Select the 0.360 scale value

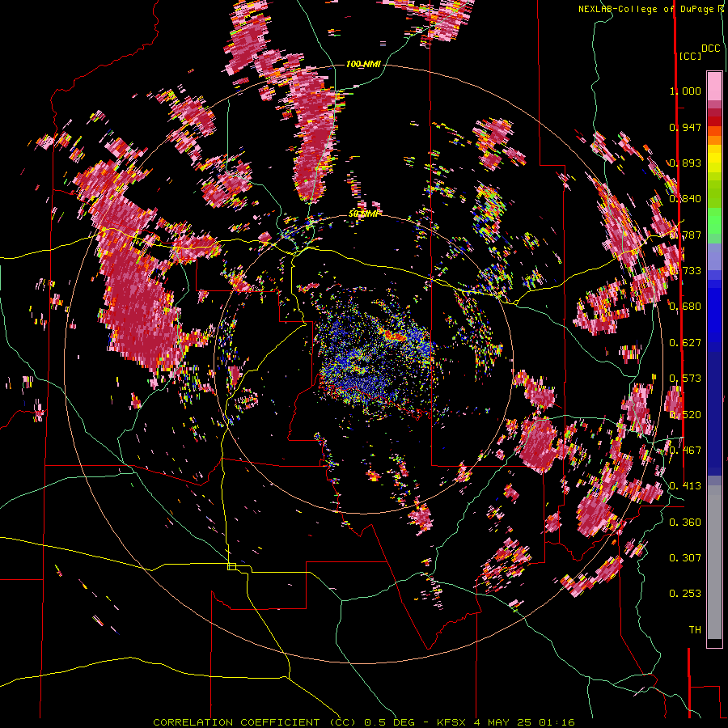point(685,523)
